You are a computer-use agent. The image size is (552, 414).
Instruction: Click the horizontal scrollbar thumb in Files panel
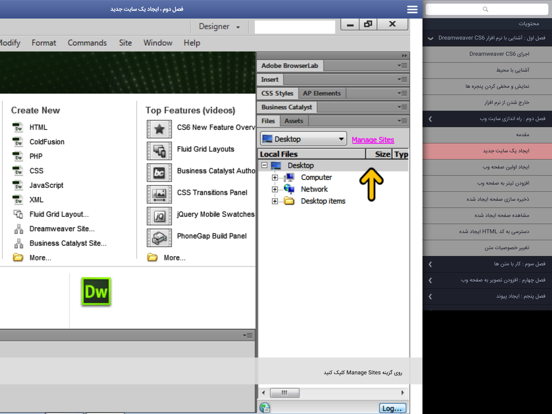pos(284,393)
